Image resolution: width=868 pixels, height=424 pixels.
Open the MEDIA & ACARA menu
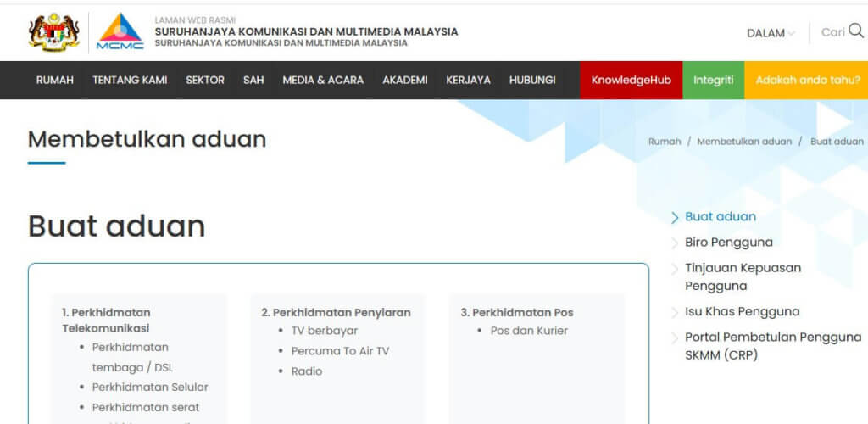(x=323, y=81)
